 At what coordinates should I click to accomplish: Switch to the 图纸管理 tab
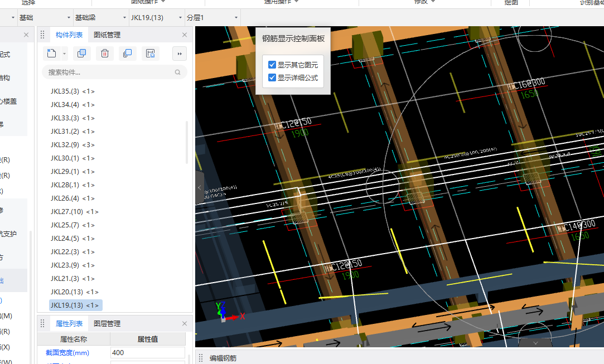[107, 35]
